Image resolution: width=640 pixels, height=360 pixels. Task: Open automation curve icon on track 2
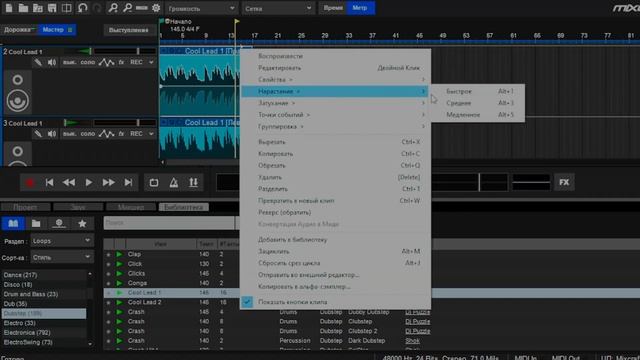pyautogui.click(x=107, y=62)
